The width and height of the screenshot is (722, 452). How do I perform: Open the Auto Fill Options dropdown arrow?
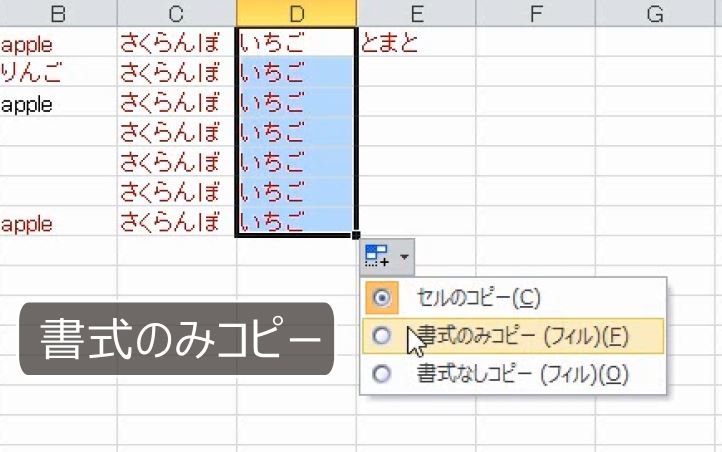pyautogui.click(x=404, y=256)
